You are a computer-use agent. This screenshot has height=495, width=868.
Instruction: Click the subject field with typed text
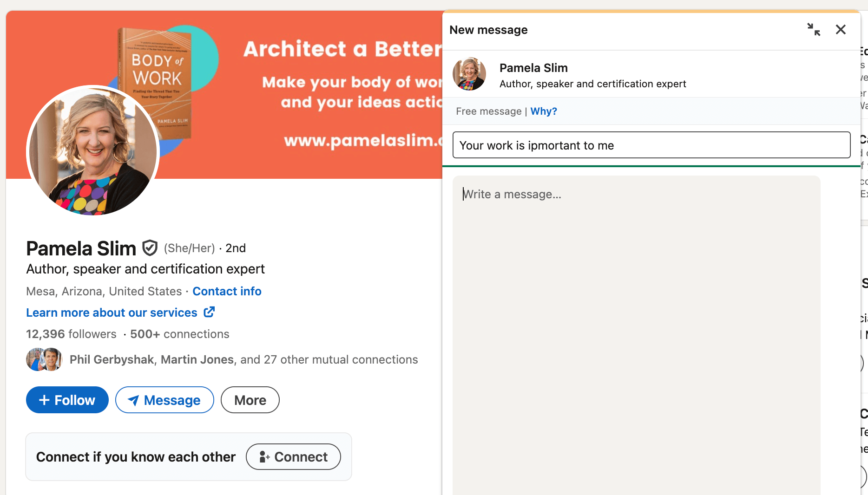coord(651,145)
